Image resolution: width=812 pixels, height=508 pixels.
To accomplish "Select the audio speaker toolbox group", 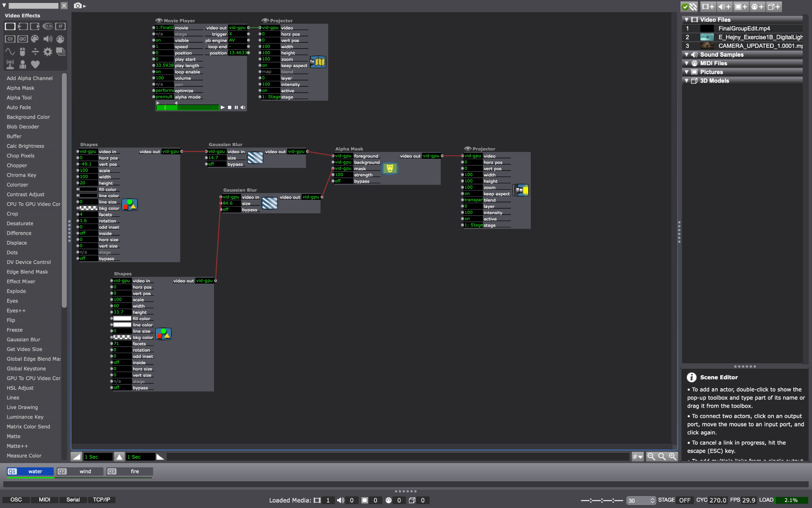I will [48, 39].
